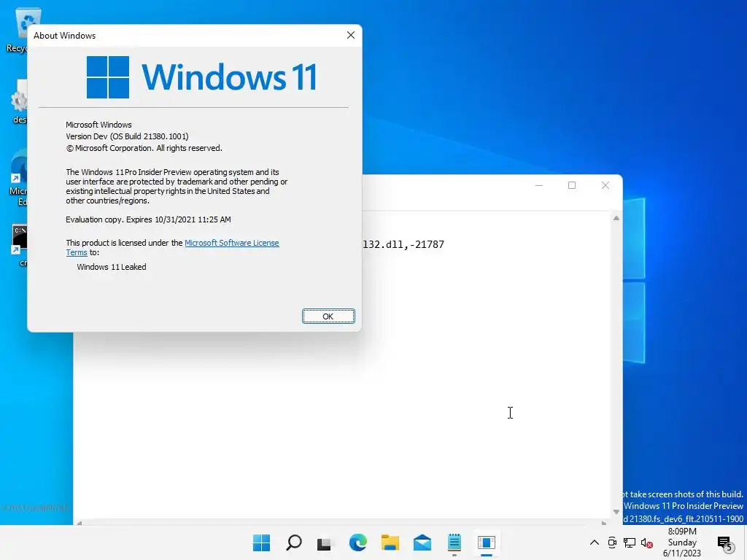The image size is (747, 560).
Task: Open the network status tray icon
Action: (630, 542)
